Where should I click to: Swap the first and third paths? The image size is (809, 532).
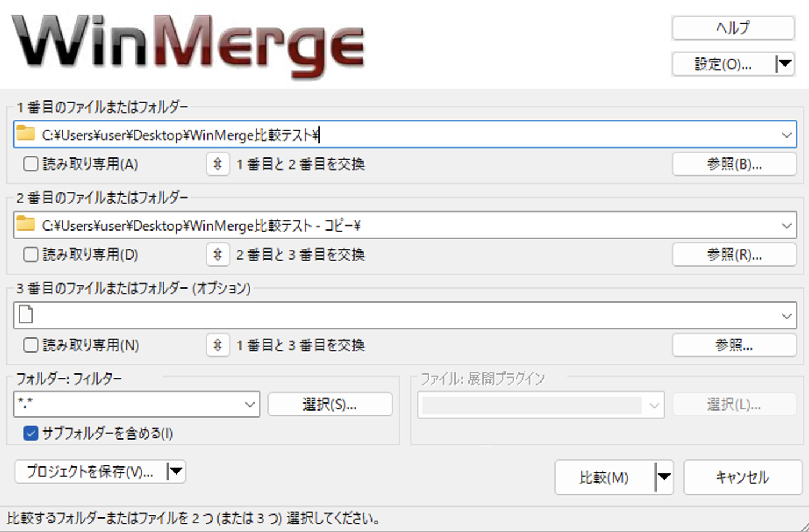[x=217, y=345]
